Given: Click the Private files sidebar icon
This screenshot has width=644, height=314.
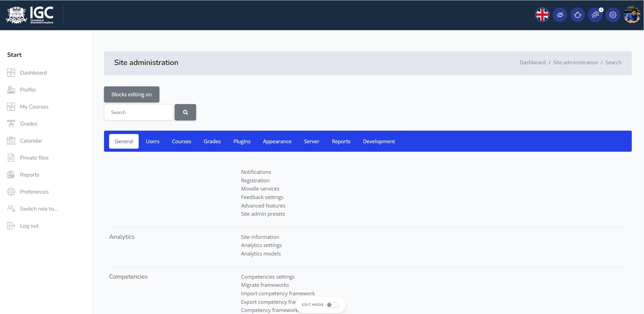Looking at the screenshot, I should [x=11, y=158].
